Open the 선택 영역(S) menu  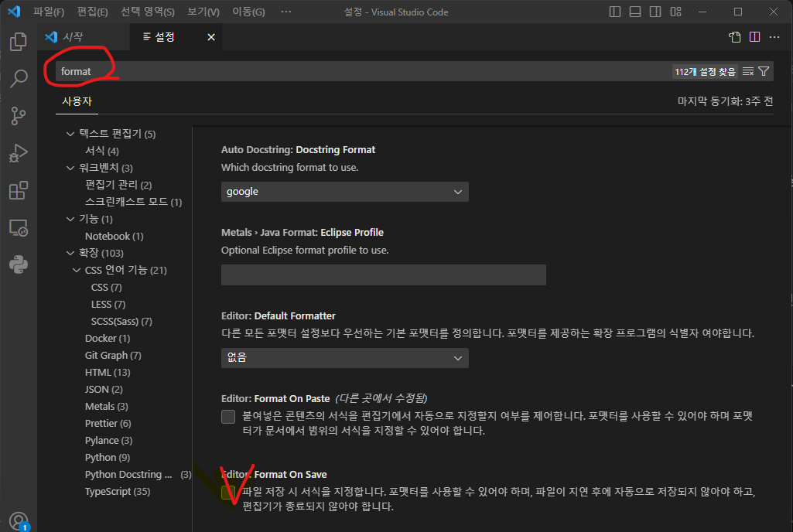pyautogui.click(x=148, y=12)
